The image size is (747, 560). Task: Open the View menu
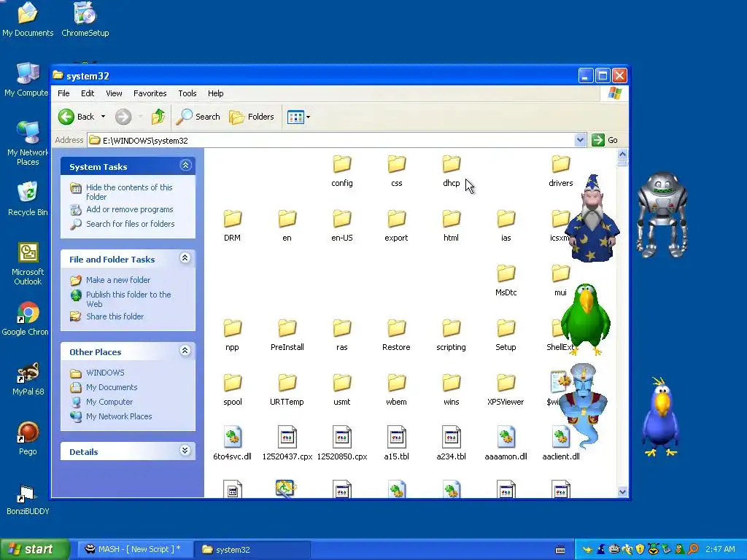click(114, 93)
